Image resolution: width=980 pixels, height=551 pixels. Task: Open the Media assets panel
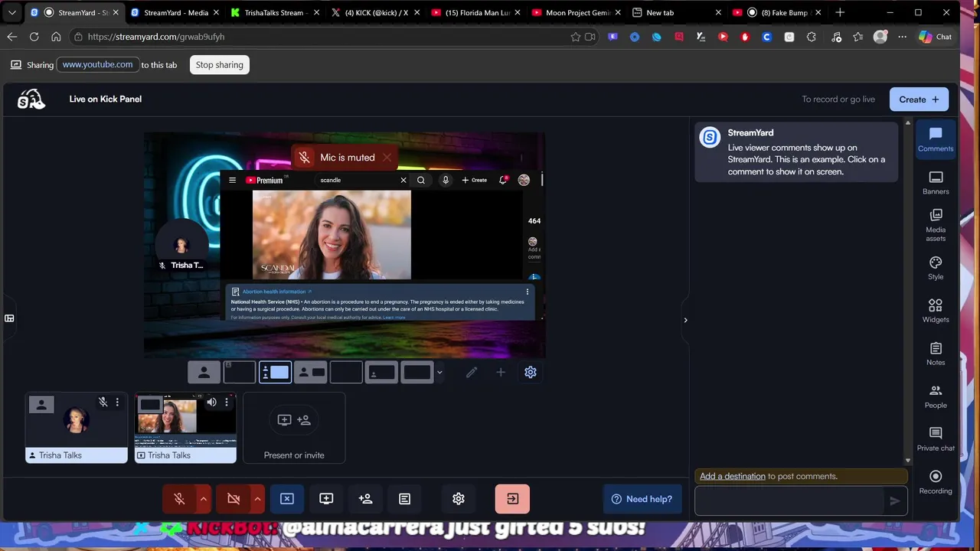click(936, 225)
